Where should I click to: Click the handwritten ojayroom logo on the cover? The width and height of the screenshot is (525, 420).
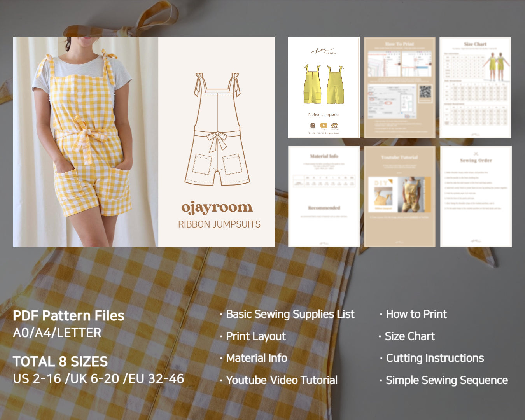point(324,51)
